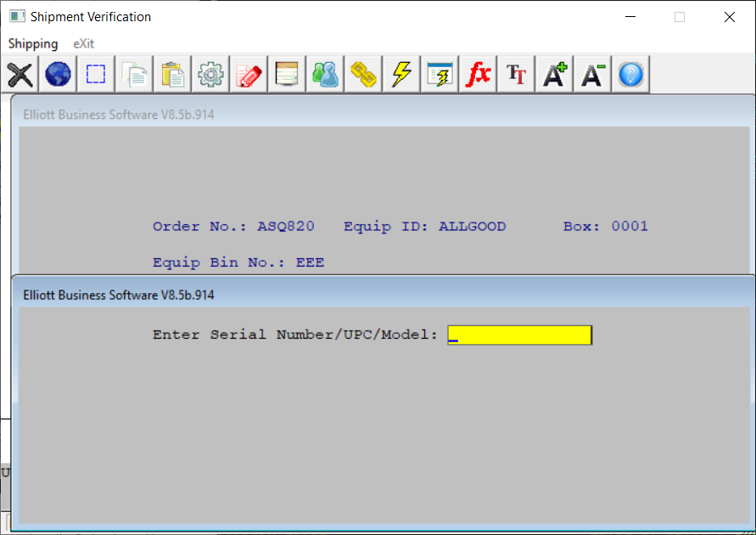Select the dashed rectangle selection tool

(96, 74)
